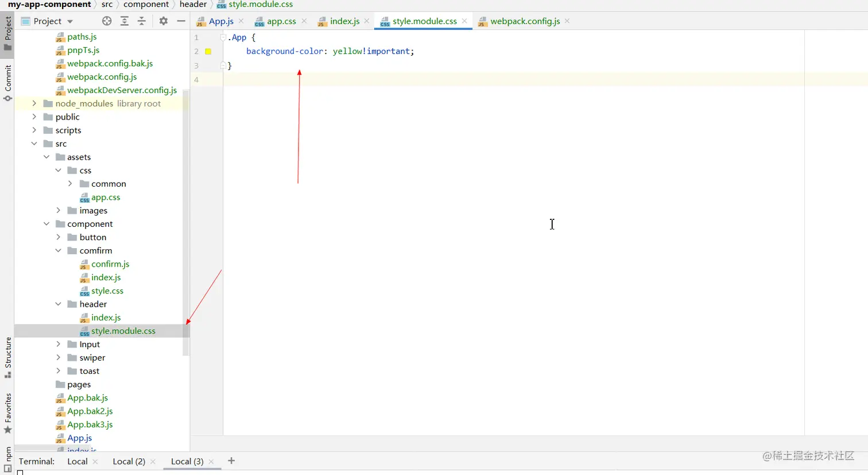Open the Structure tool window sidebar tab
868x475 pixels.
pos(7,357)
